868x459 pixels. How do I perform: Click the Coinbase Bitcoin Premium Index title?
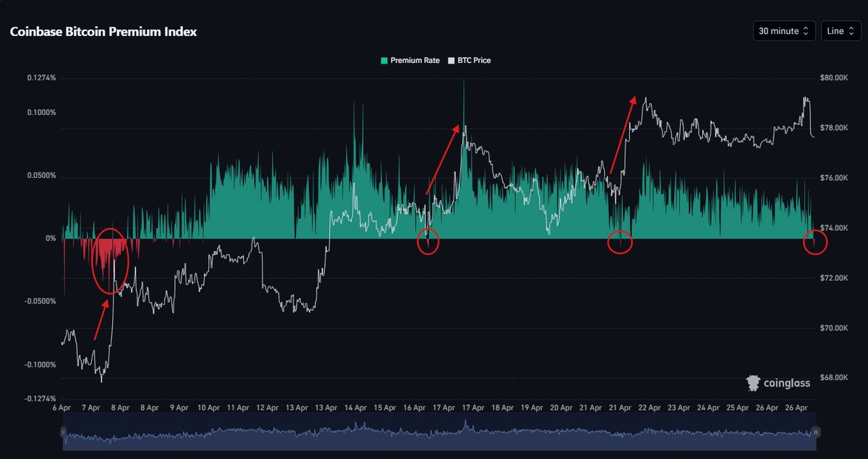(103, 32)
